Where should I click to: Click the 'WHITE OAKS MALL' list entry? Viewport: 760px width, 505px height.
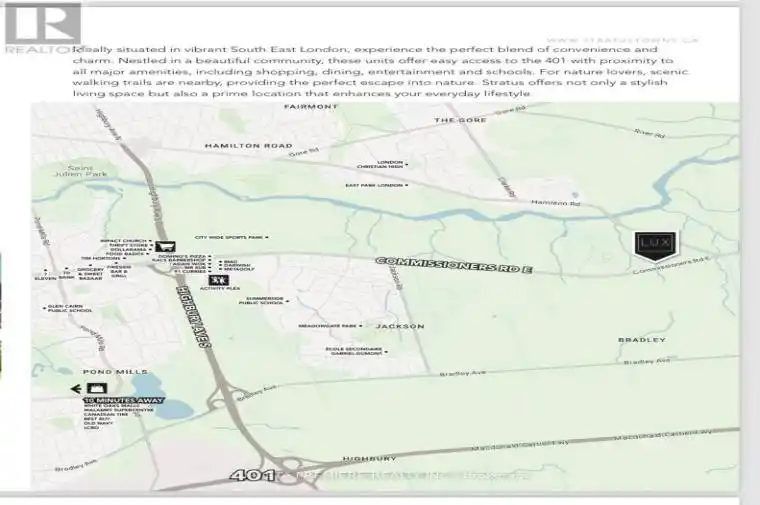111,406
